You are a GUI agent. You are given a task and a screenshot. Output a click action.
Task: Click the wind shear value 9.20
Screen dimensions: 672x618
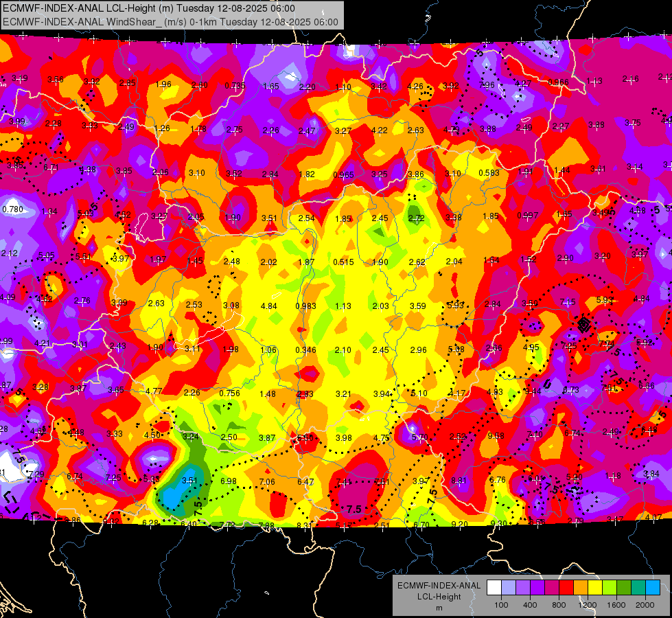coord(460,524)
